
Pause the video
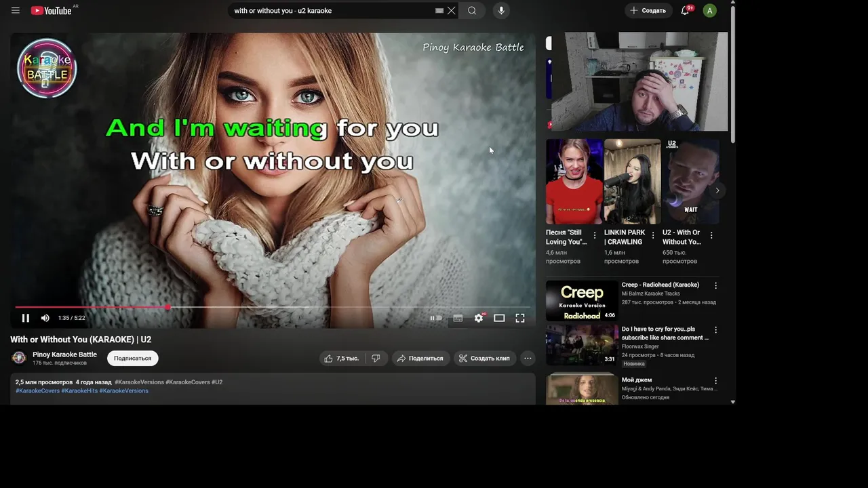26,318
